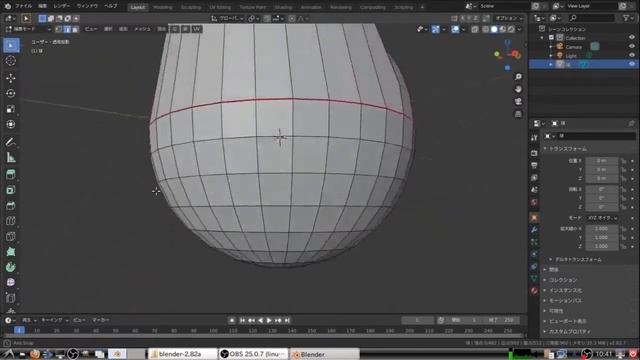Select the Move tool
The width and height of the screenshot is (640, 360).
[11, 78]
